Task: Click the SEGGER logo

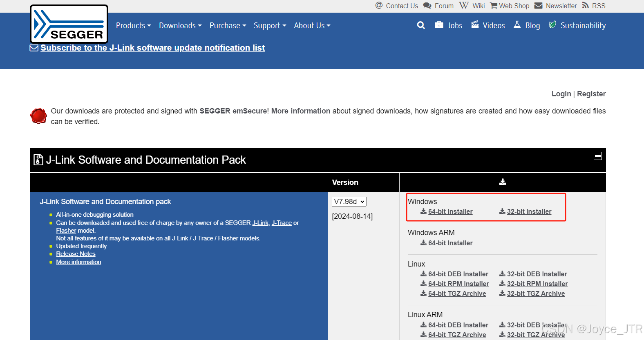Action: coord(69,24)
